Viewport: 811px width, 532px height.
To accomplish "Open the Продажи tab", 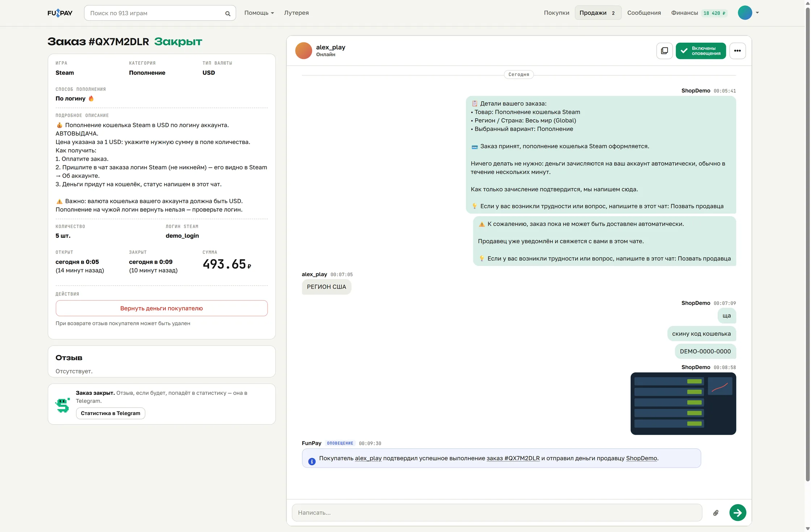I will tap(598, 13).
